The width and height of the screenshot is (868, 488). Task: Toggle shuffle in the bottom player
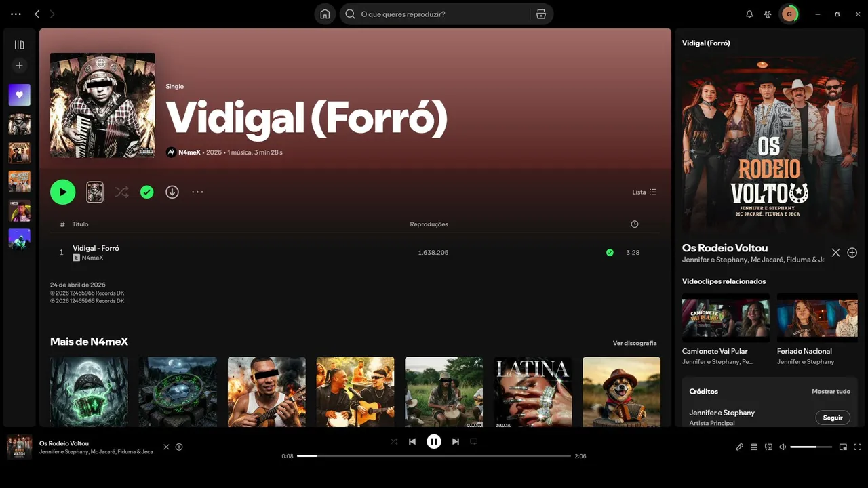click(x=394, y=441)
